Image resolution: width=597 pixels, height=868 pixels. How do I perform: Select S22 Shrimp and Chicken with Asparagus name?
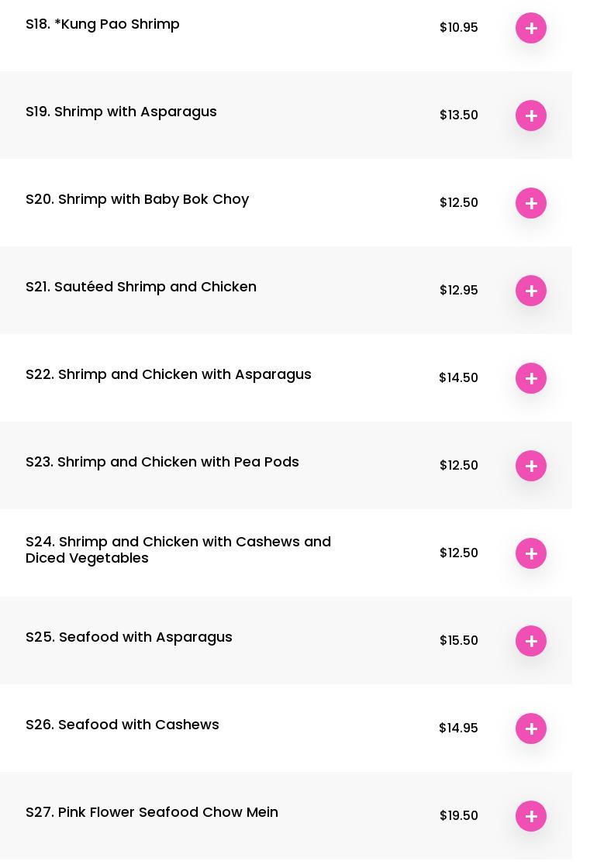coord(168,374)
